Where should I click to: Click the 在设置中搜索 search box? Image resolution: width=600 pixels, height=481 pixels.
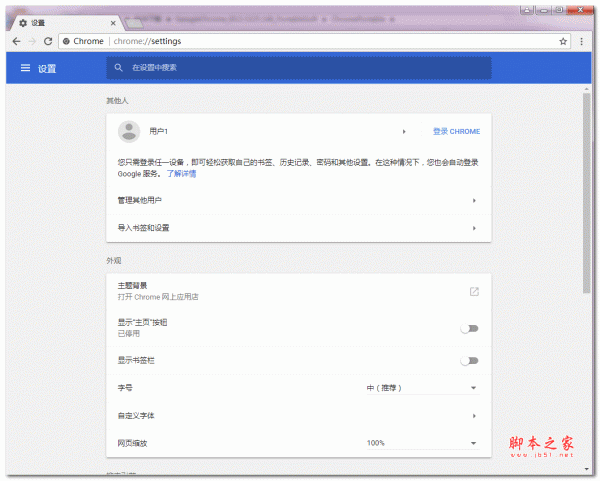pos(300,68)
